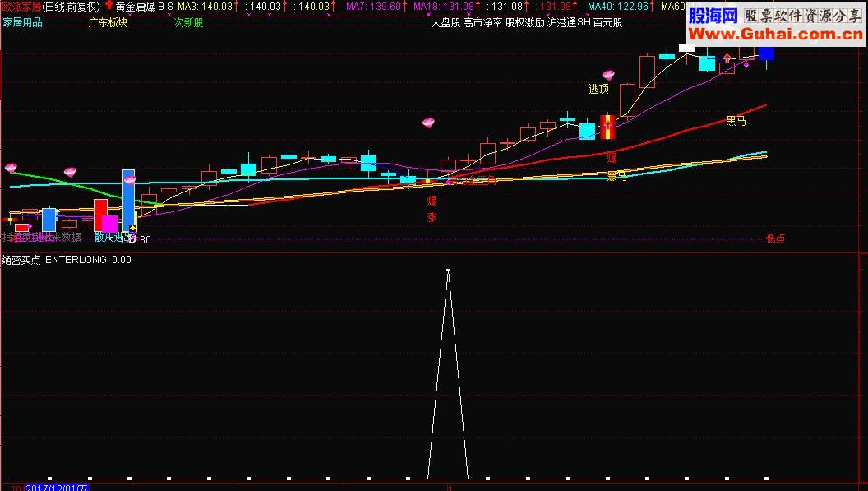Click the 2017/12/01 date label
The height and width of the screenshot is (491, 868).
(x=57, y=488)
